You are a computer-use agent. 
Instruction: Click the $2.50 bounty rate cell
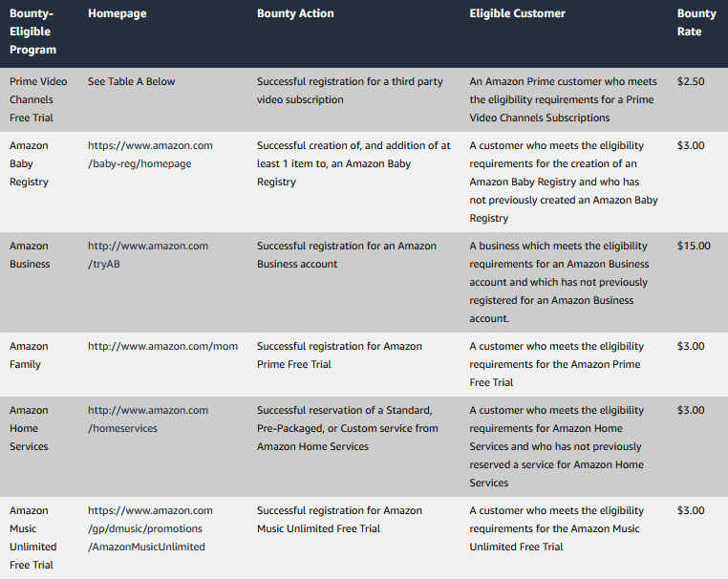click(x=691, y=81)
